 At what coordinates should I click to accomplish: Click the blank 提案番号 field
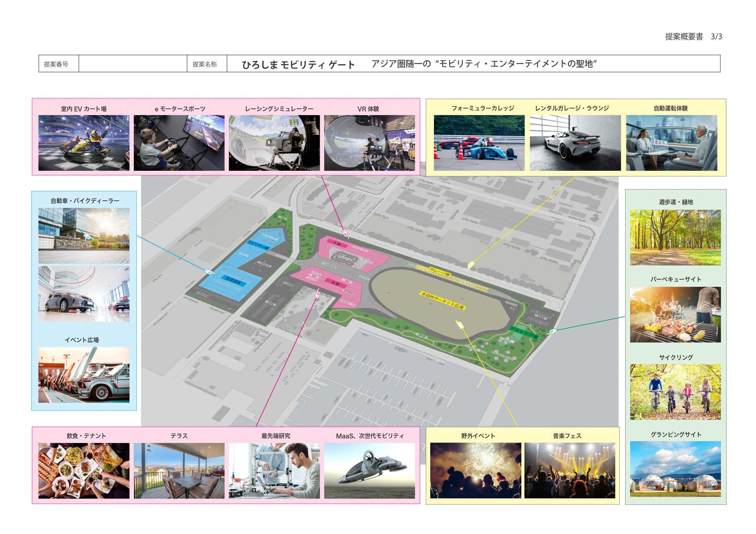pos(133,64)
